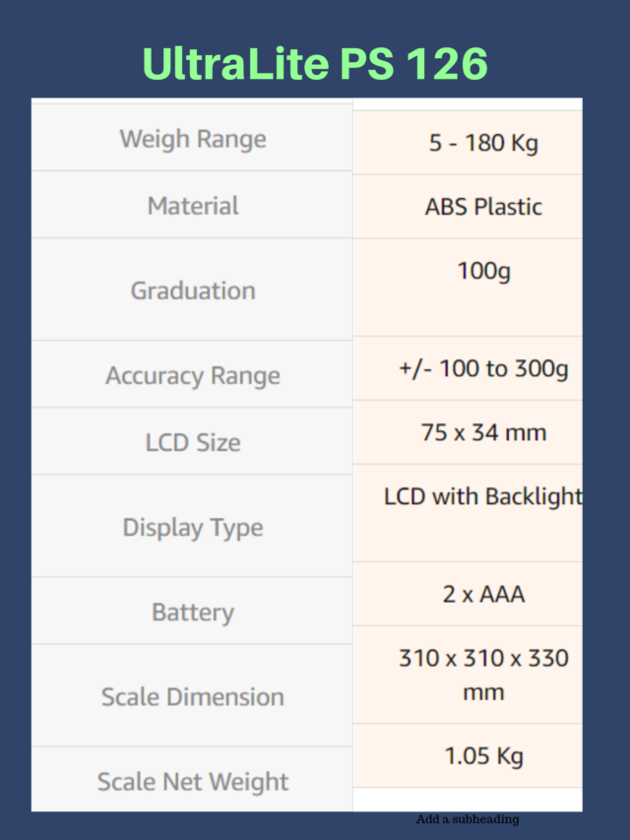
Task: Select the Scale Dimension label
Action: click(192, 696)
